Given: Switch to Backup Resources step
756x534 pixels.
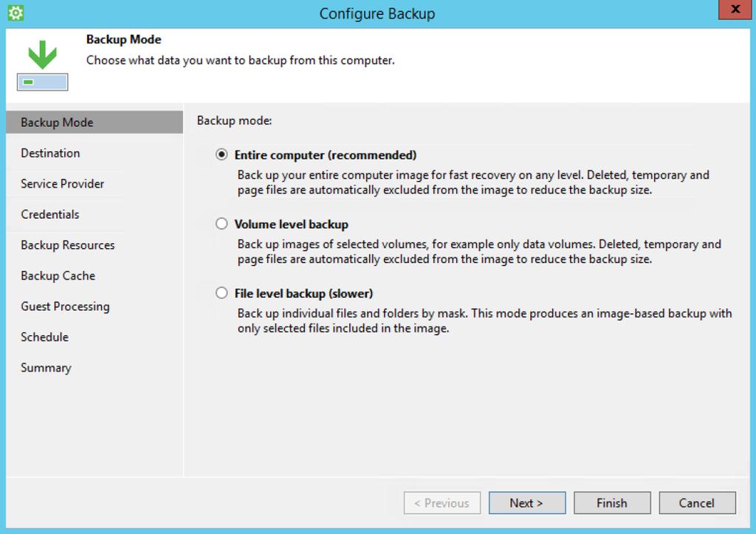Looking at the screenshot, I should point(67,245).
